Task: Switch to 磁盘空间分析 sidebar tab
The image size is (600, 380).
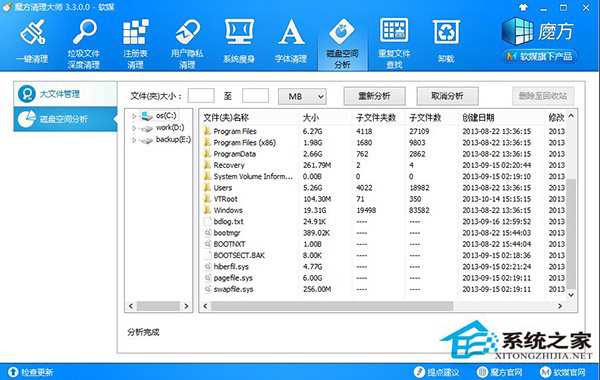Action: [65, 119]
